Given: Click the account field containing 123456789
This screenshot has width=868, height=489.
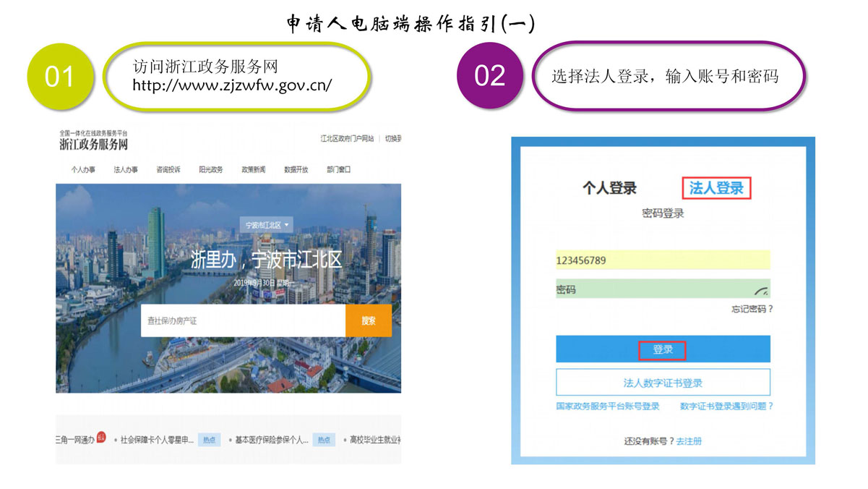Looking at the screenshot, I should (663, 260).
